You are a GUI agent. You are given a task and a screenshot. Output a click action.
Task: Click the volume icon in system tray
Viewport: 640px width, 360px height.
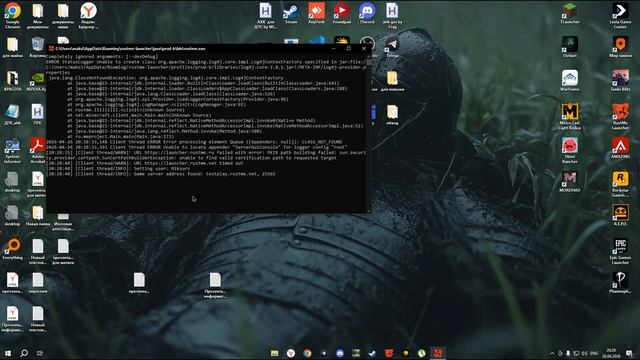584,353
